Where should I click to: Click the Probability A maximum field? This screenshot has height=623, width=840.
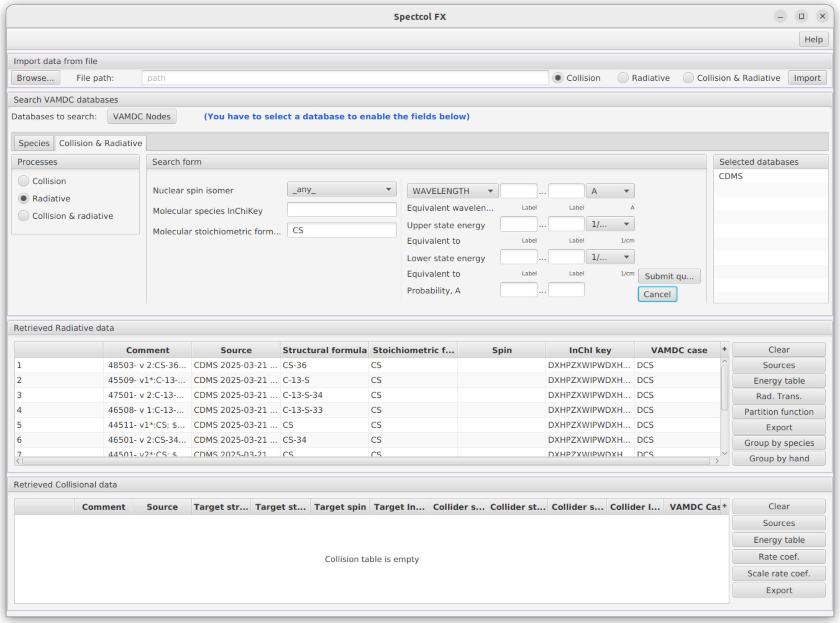[x=566, y=290]
